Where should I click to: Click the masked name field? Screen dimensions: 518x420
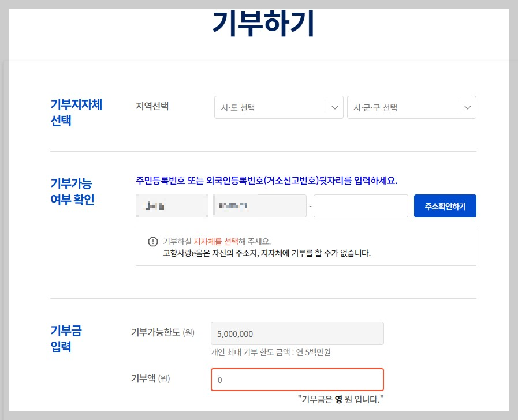click(x=171, y=206)
